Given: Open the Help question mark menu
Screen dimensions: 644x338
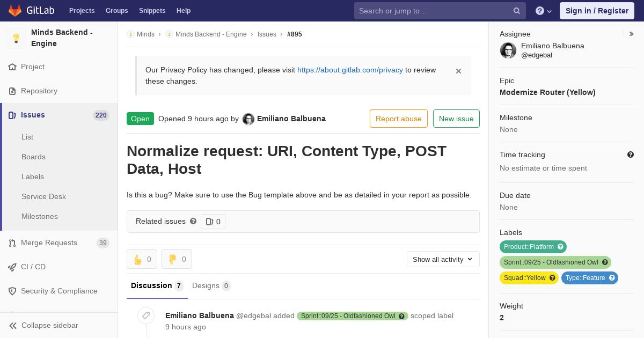Looking at the screenshot, I should (544, 11).
